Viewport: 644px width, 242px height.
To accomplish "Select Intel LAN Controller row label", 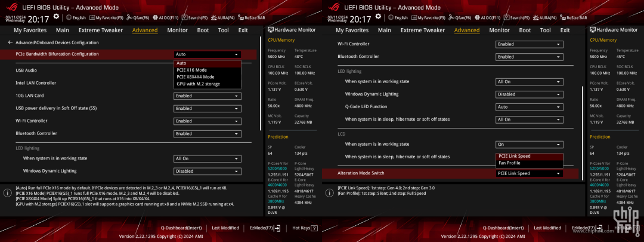I will [36, 82].
